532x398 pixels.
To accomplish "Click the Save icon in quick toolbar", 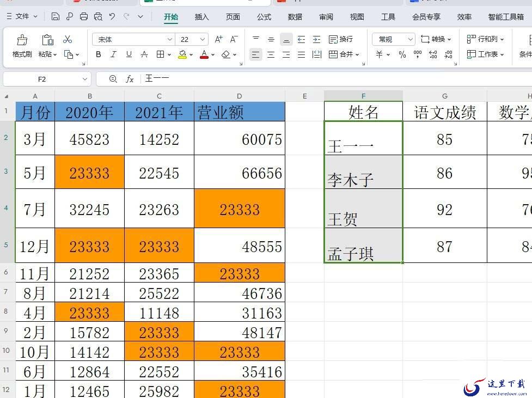I will click(x=56, y=16).
